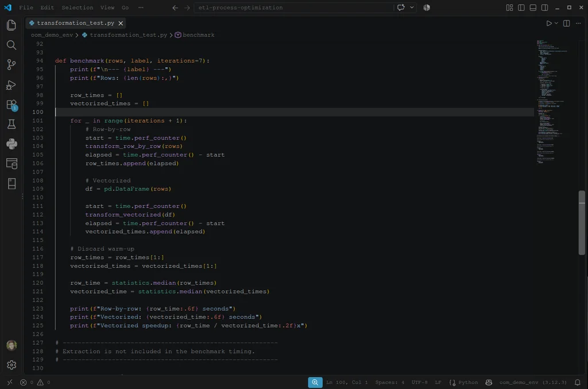
Task: Click the Accounts avatar in the activity bar
Action: tap(11, 345)
